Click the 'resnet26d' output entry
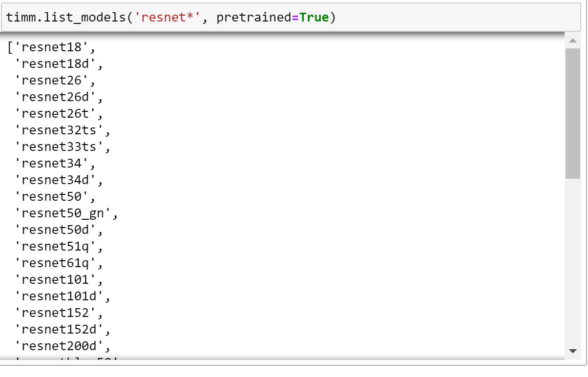588x377 pixels. pyautogui.click(x=59, y=98)
